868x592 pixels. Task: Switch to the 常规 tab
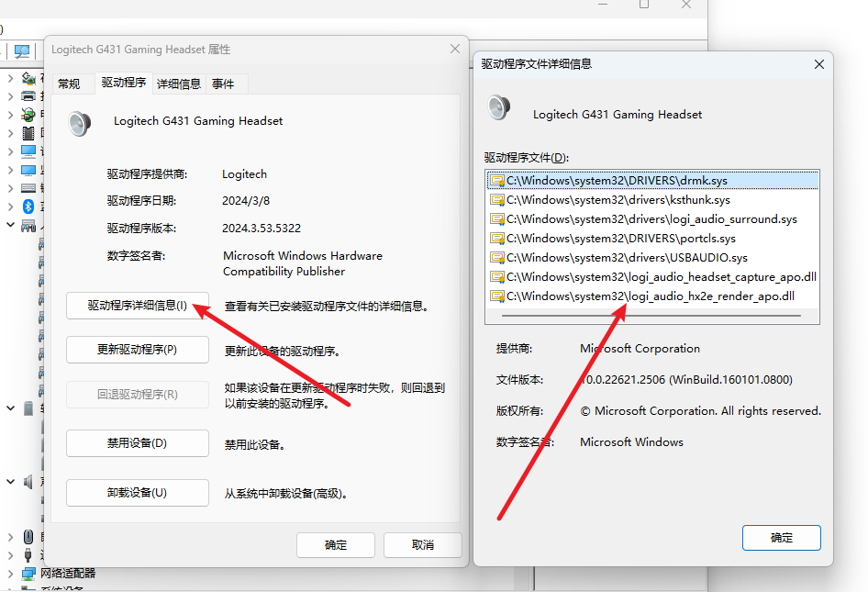[69, 84]
